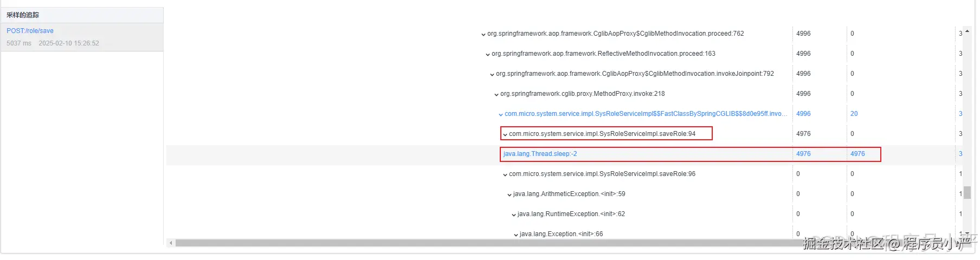Collapse ReflectiveMethodInvocation.proceed:163 row chevron
980x260 pixels.
[488, 54]
